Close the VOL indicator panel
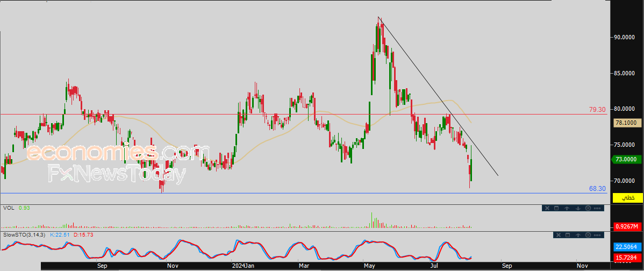Image resolution: width=644 pixels, height=271 pixels. [x=547, y=208]
